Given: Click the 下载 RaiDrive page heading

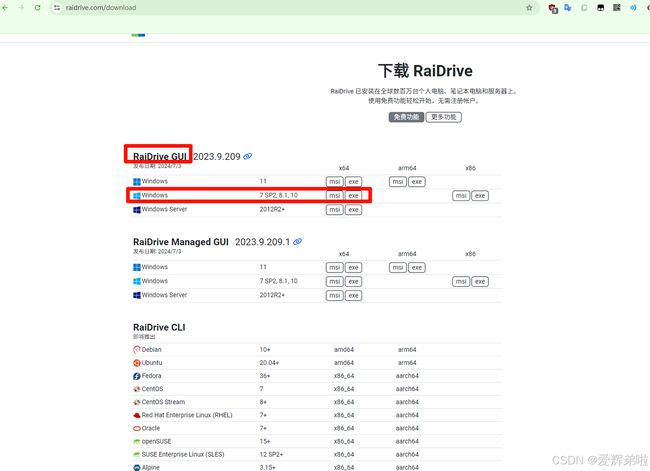Looking at the screenshot, I should pyautogui.click(x=425, y=71).
